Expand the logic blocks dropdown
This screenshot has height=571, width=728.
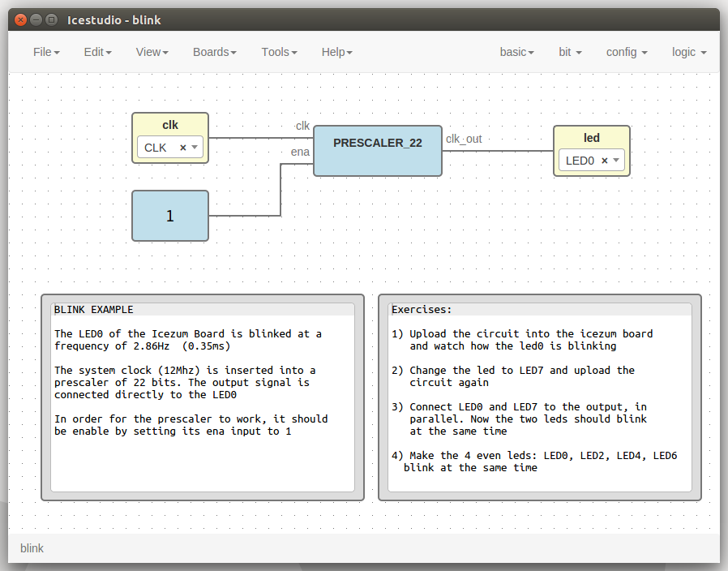click(x=689, y=52)
